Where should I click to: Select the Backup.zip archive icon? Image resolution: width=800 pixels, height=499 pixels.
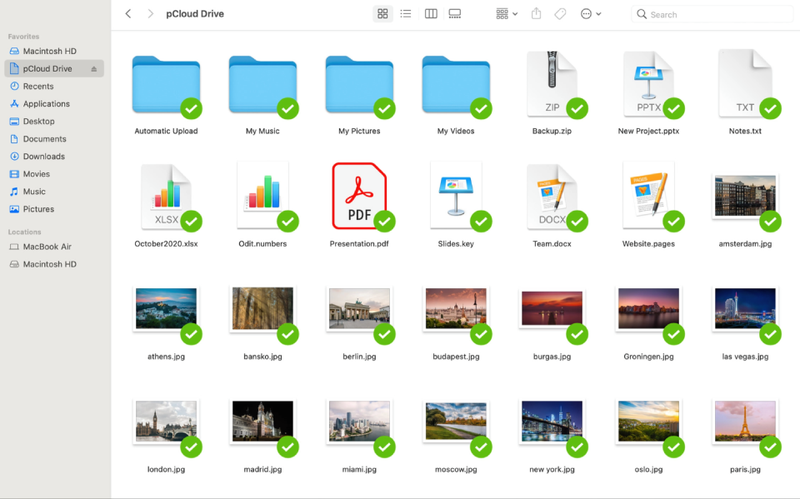[552, 84]
